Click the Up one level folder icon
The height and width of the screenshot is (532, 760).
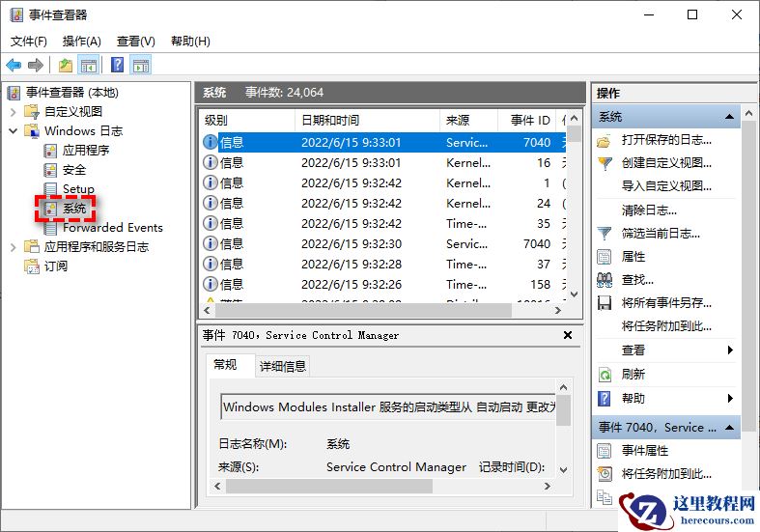[x=66, y=65]
